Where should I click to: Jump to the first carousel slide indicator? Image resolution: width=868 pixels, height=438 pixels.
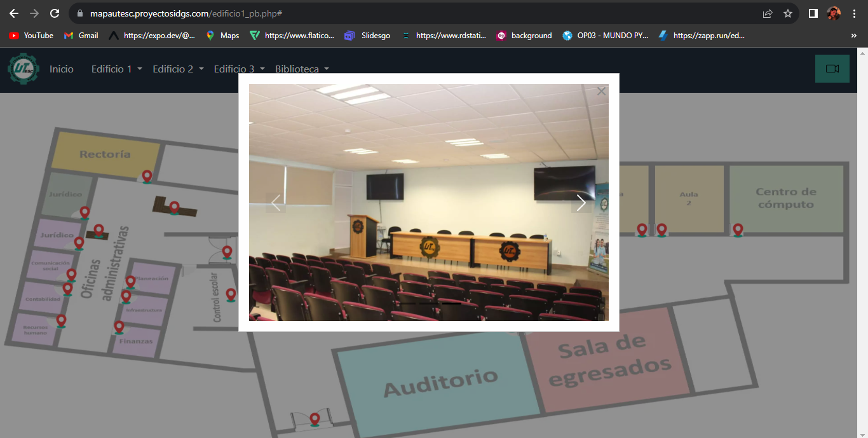point(407,304)
